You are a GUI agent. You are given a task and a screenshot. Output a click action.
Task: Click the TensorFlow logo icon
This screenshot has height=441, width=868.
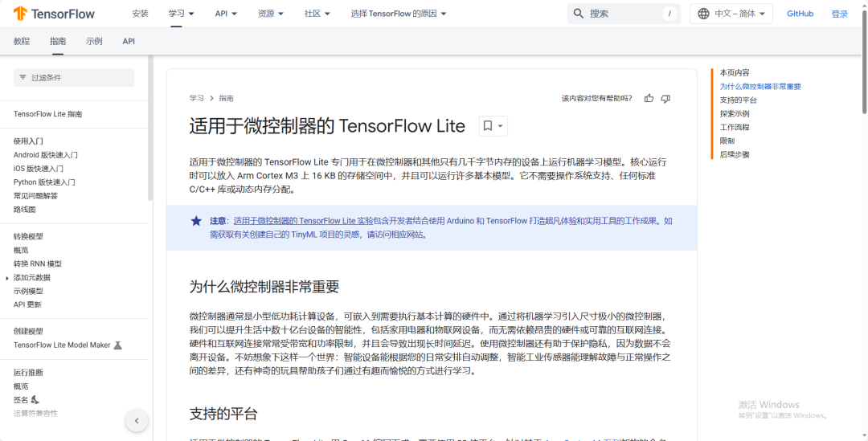(20, 14)
